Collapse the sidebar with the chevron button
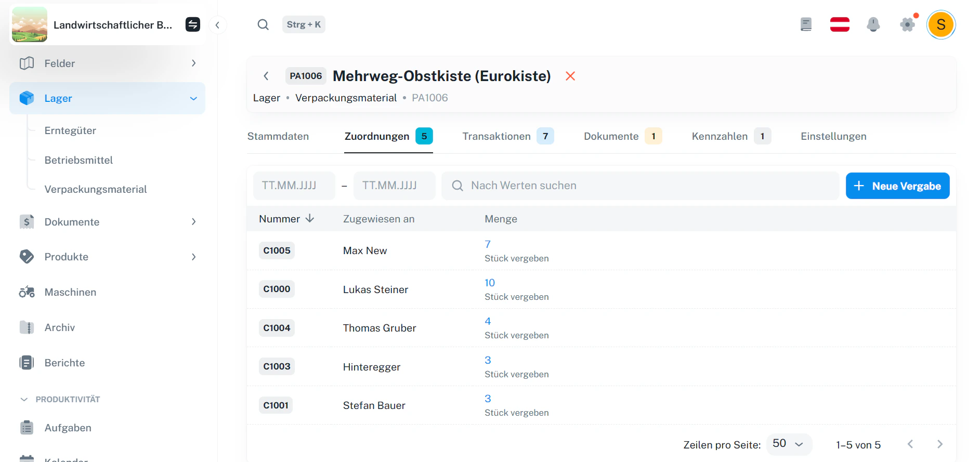 (217, 25)
